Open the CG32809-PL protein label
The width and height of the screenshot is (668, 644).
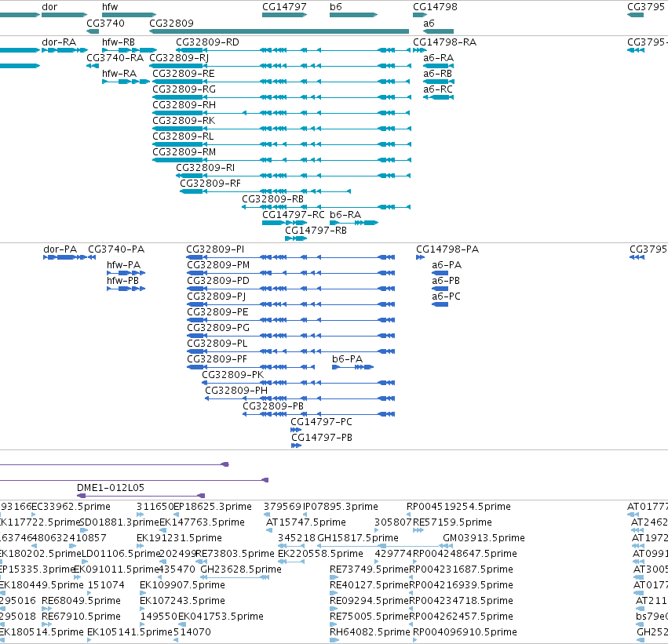pos(217,344)
